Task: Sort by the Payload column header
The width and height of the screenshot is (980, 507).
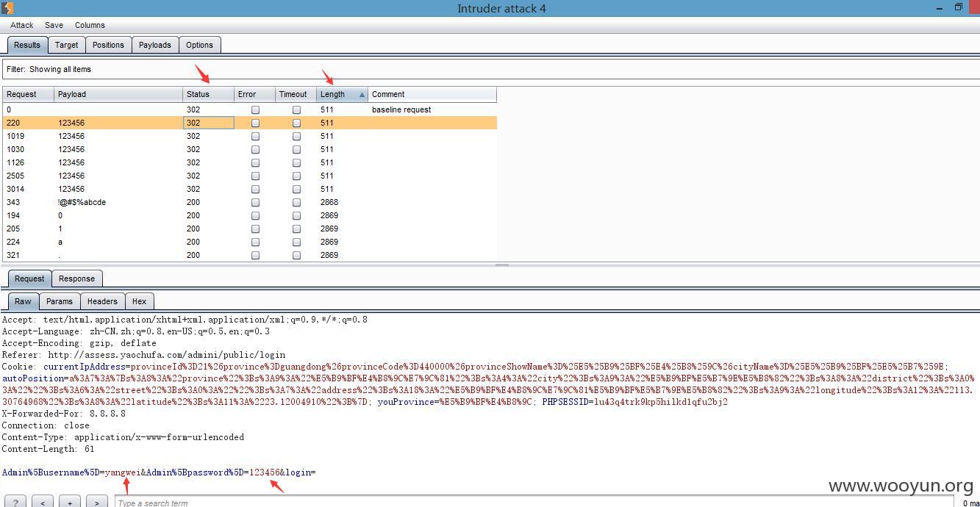Action: (x=118, y=94)
